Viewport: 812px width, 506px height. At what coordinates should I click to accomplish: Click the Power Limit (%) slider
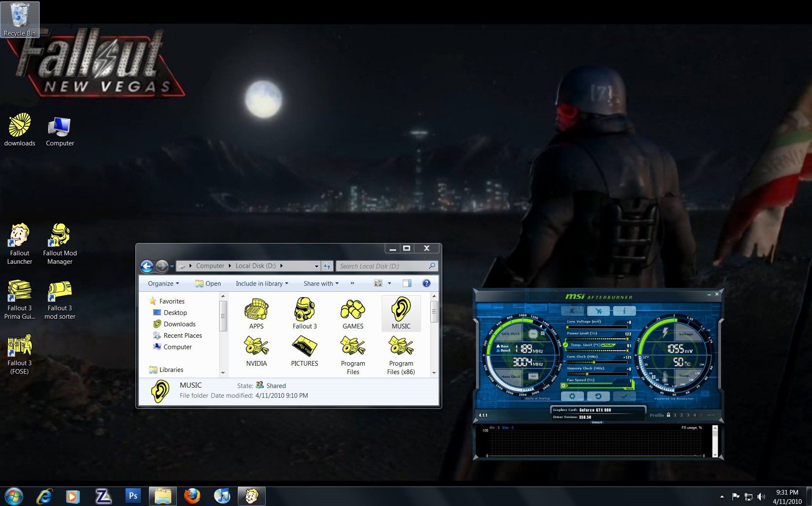click(597, 339)
